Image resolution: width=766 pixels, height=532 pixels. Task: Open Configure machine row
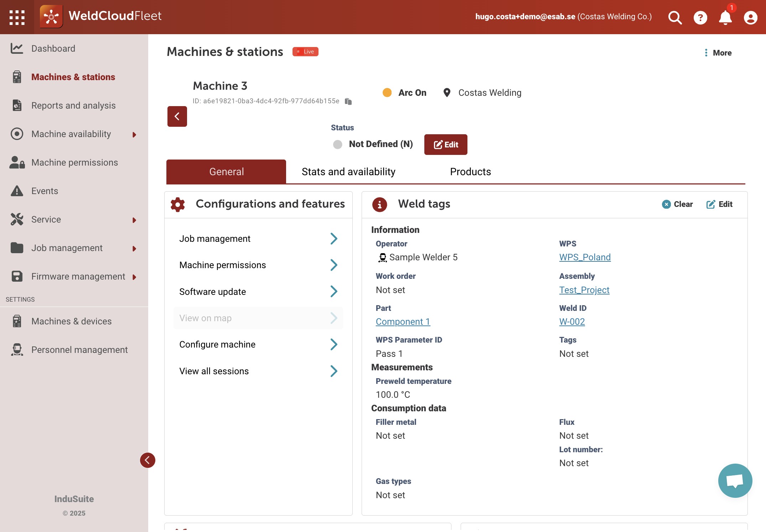[x=258, y=344]
